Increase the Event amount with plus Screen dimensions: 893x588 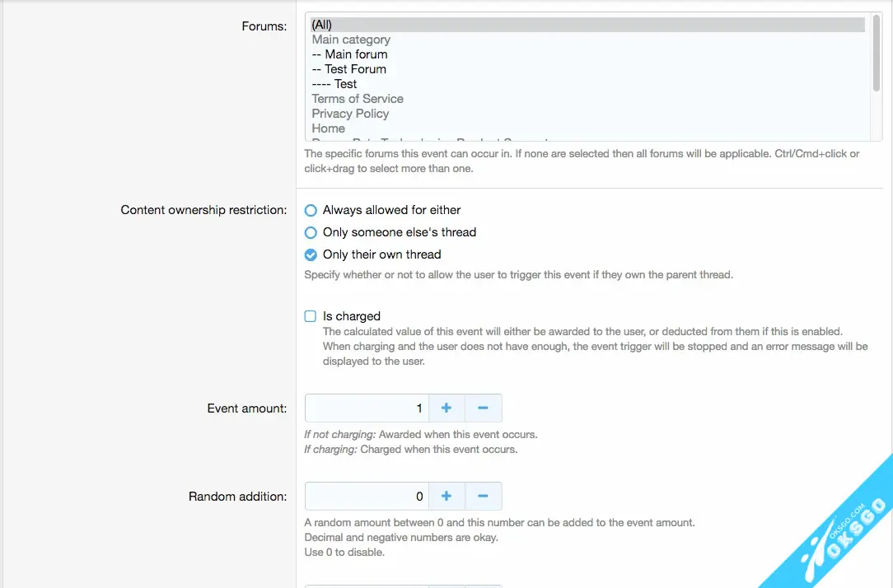point(446,408)
